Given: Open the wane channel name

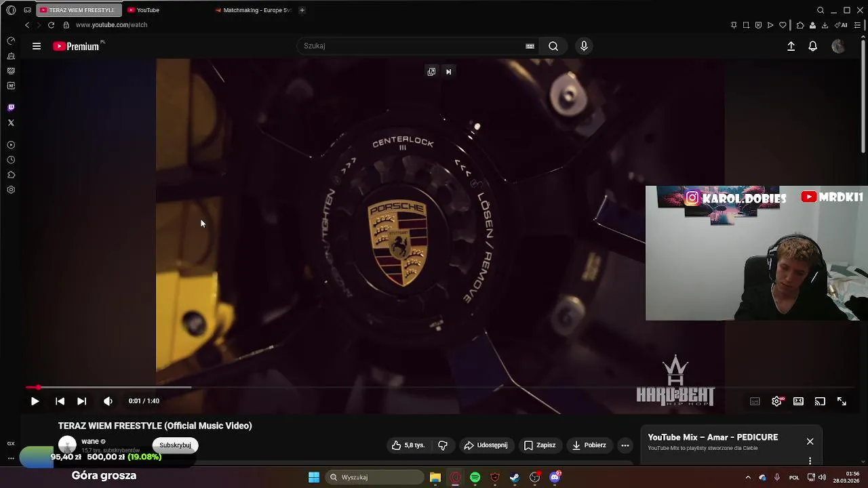Looking at the screenshot, I should pyautogui.click(x=90, y=441).
